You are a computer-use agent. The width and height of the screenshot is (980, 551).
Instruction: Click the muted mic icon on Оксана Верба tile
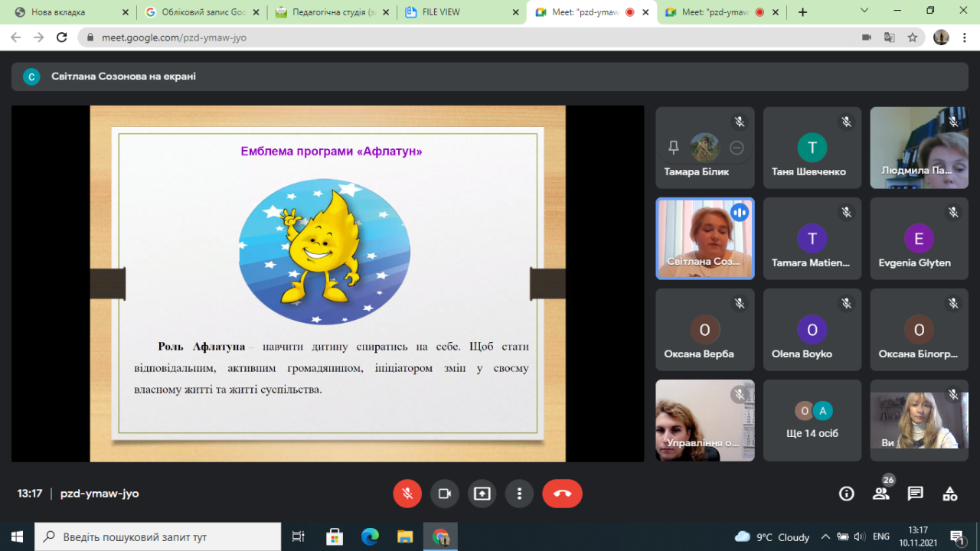[740, 304]
